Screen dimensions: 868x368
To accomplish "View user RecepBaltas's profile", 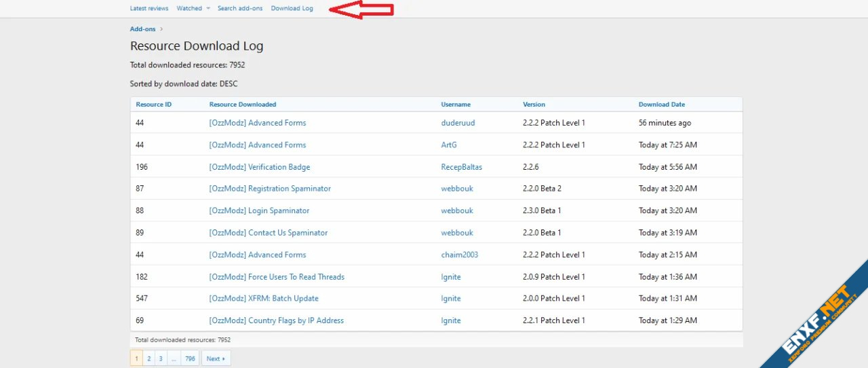I will pos(461,167).
